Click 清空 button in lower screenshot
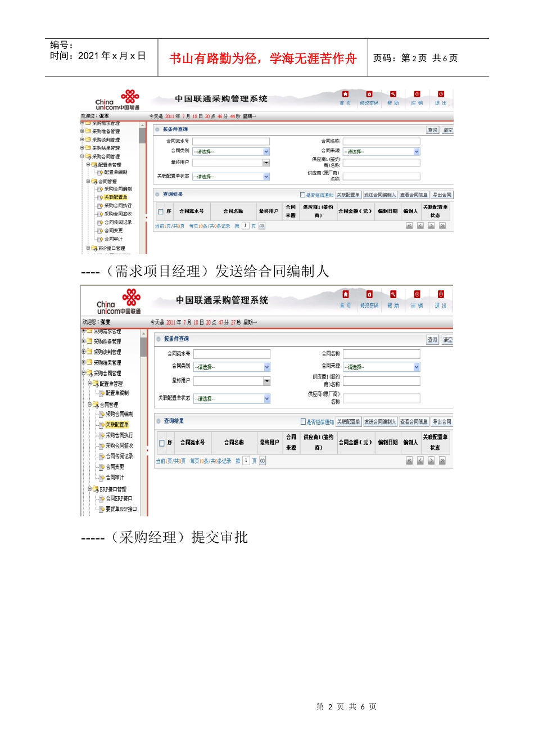Viewport: 534px width, 756px height. tap(447, 340)
